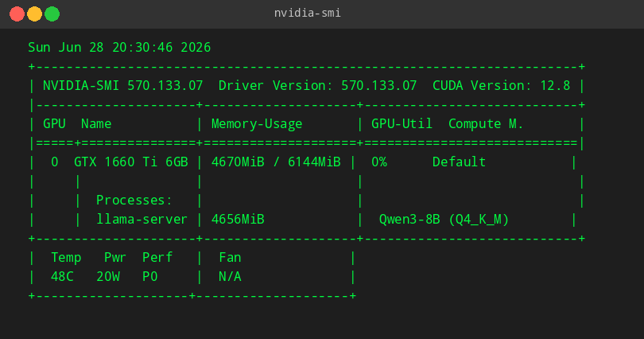Viewport: 644px width, 339px height.
Task: Click the yellow minimize window button
Action: 34,14
